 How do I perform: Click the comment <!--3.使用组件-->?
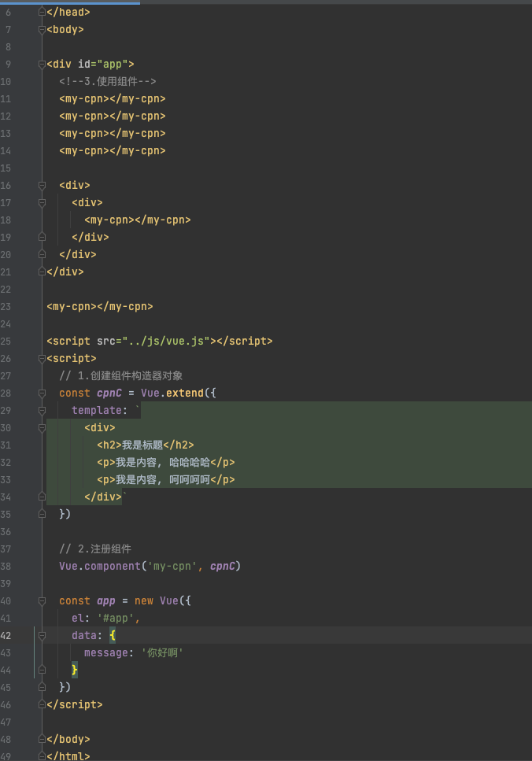[108, 82]
